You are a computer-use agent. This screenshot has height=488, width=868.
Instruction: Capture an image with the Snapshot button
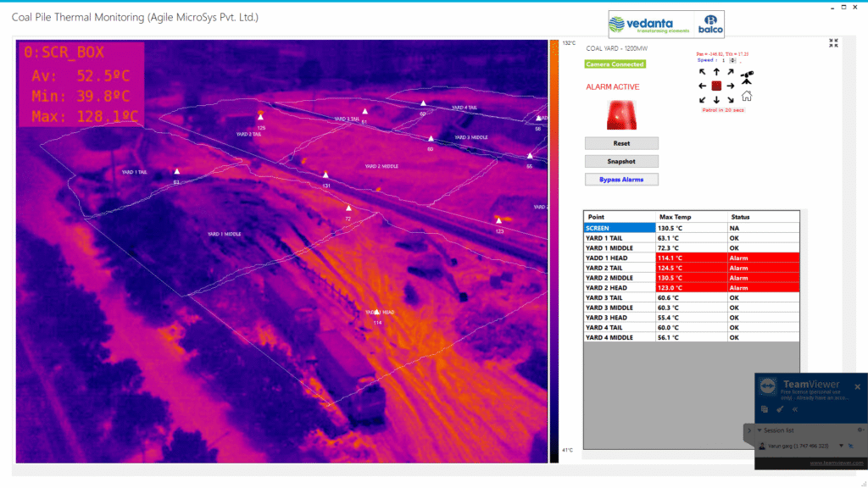click(620, 160)
